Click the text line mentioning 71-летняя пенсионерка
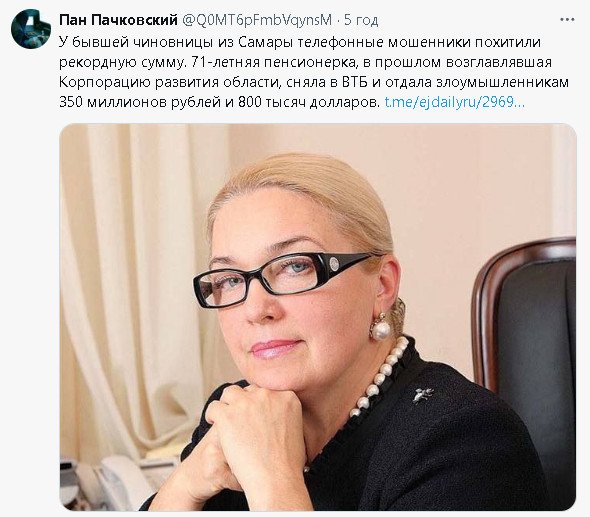590x517 pixels. point(305,62)
